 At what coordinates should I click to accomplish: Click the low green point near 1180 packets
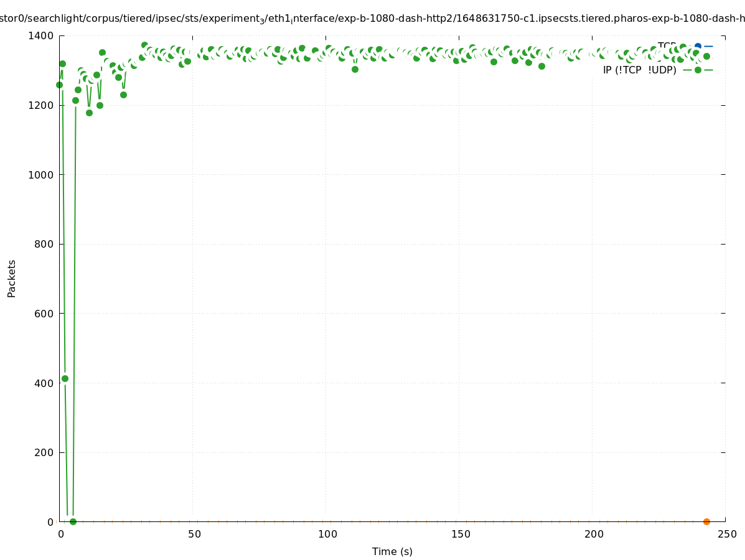(x=89, y=113)
